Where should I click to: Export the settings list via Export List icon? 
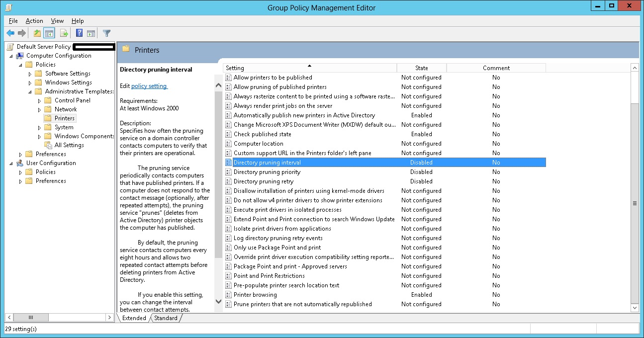[x=63, y=33]
